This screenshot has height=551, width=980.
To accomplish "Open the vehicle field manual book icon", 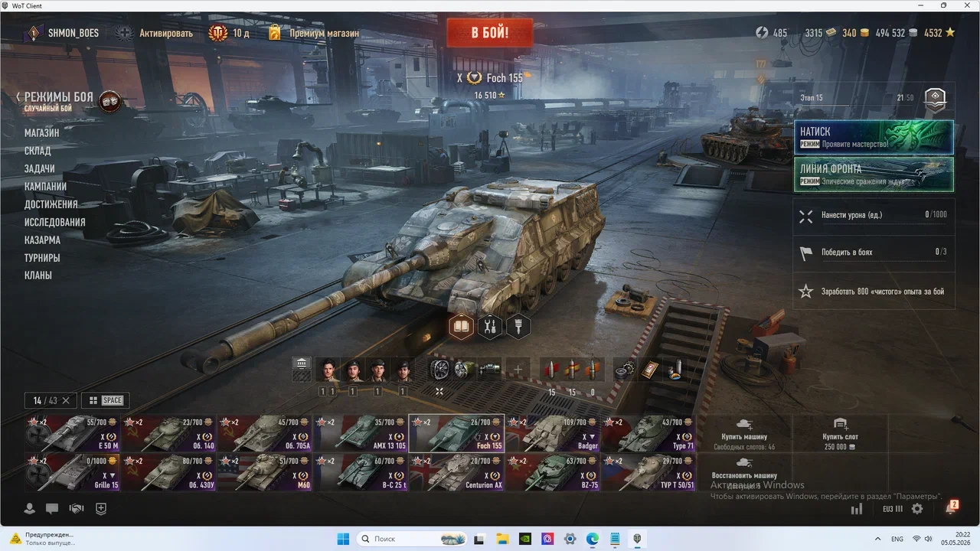I will click(x=462, y=327).
